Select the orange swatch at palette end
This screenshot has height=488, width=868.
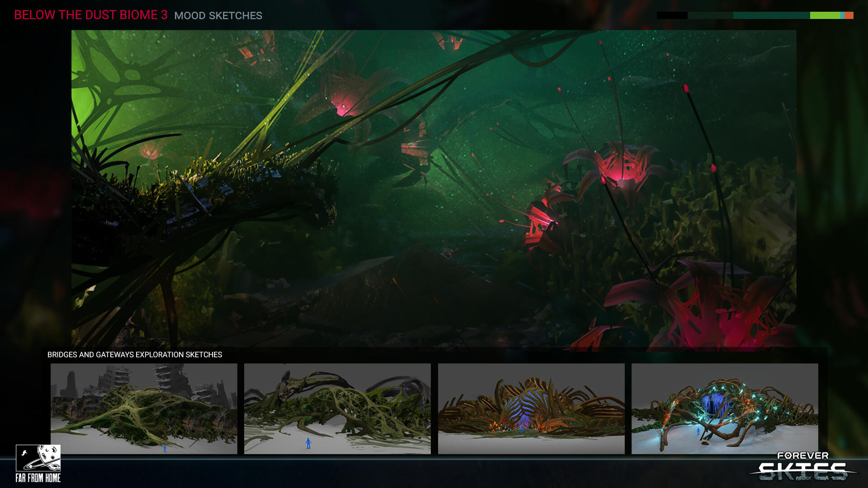point(849,15)
